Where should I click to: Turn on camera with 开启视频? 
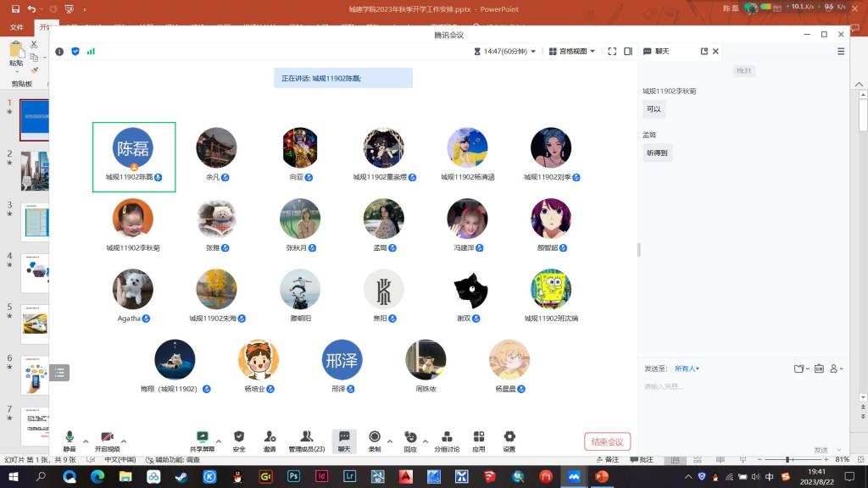[x=107, y=440]
